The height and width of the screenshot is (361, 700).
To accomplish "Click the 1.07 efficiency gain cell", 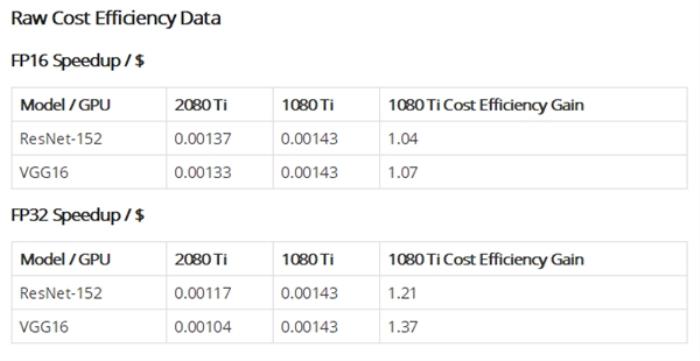I will pos(403,172).
